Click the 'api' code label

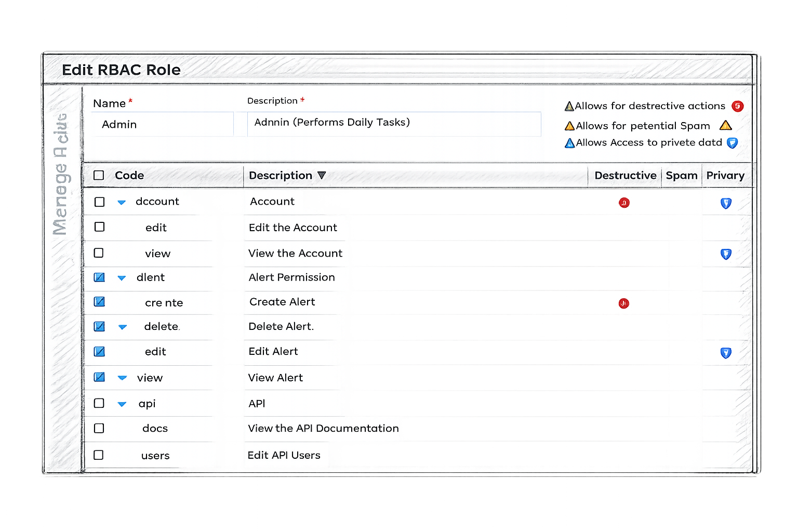147,404
